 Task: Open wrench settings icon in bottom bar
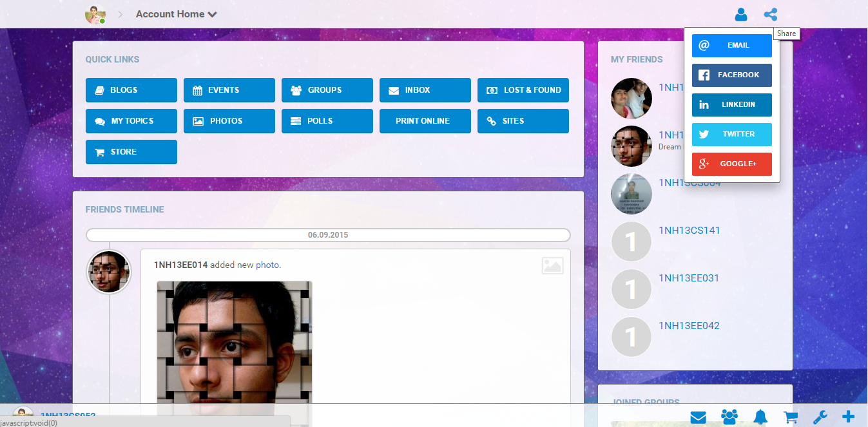(x=820, y=417)
